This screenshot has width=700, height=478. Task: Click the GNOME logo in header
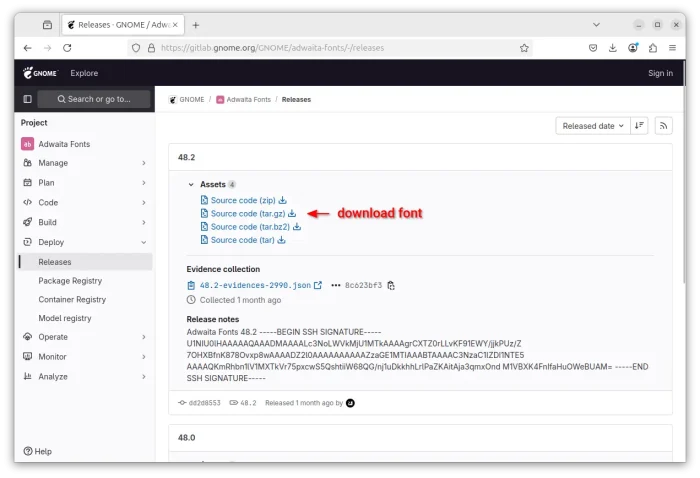pyautogui.click(x=40, y=73)
